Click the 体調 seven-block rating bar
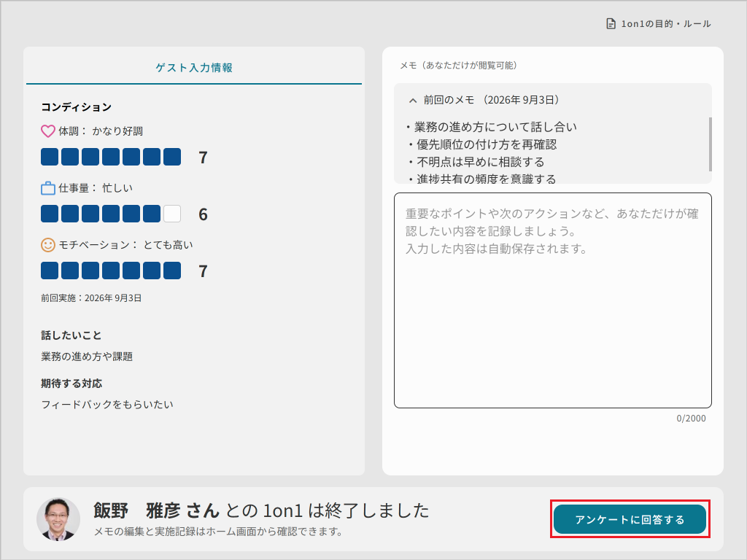Screen dimensions: 747x560 [111, 157]
